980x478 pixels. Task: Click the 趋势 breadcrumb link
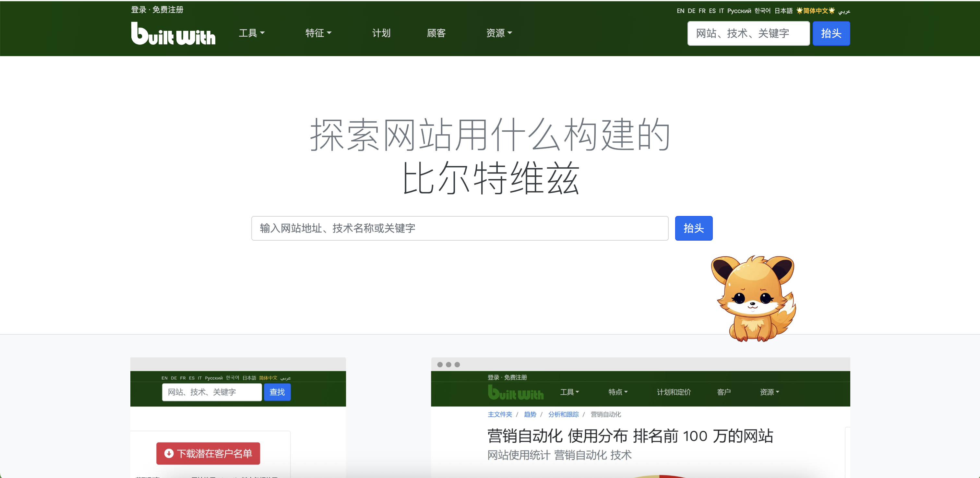pos(530,414)
